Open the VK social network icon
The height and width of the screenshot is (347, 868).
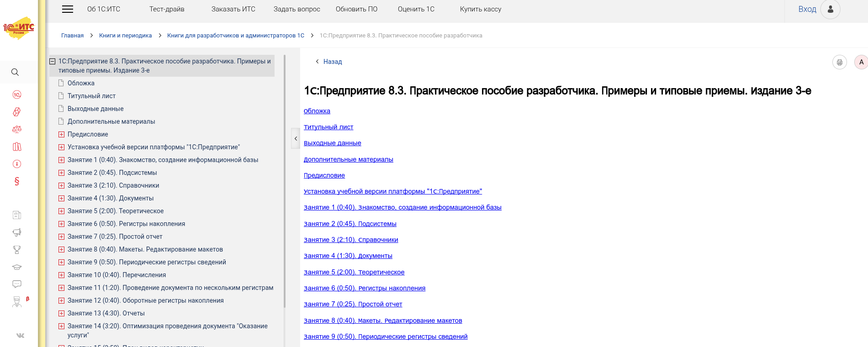[x=20, y=336]
